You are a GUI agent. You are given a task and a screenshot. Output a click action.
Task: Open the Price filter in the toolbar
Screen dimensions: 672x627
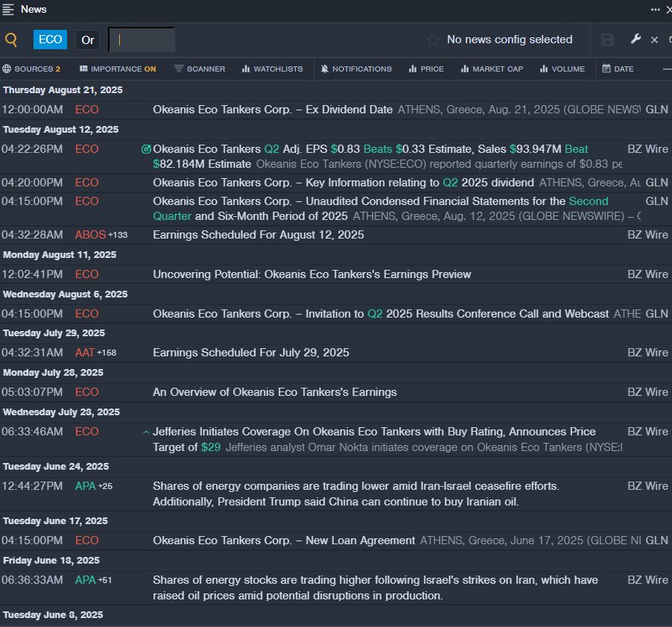(x=426, y=69)
